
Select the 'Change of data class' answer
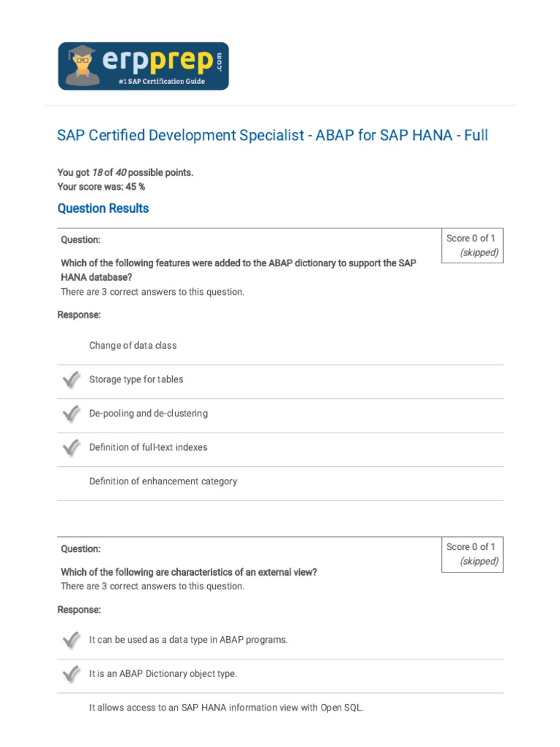[x=133, y=346]
